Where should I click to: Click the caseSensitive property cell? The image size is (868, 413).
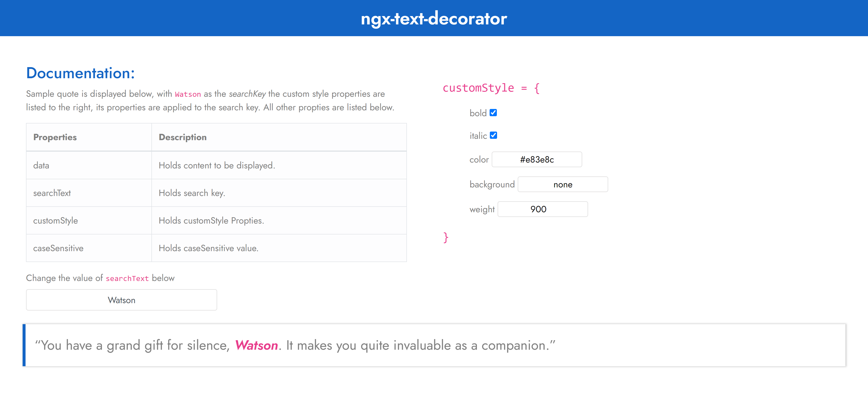coord(58,248)
